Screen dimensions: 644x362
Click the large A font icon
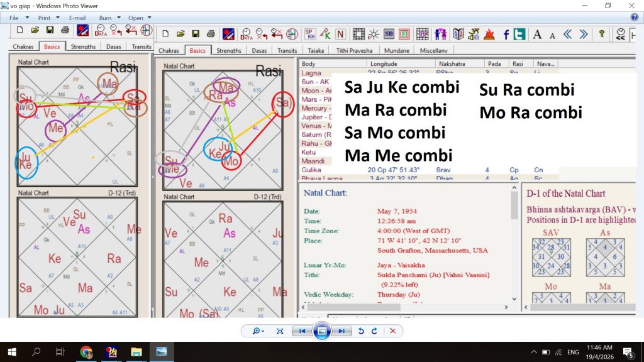[x=537, y=35]
